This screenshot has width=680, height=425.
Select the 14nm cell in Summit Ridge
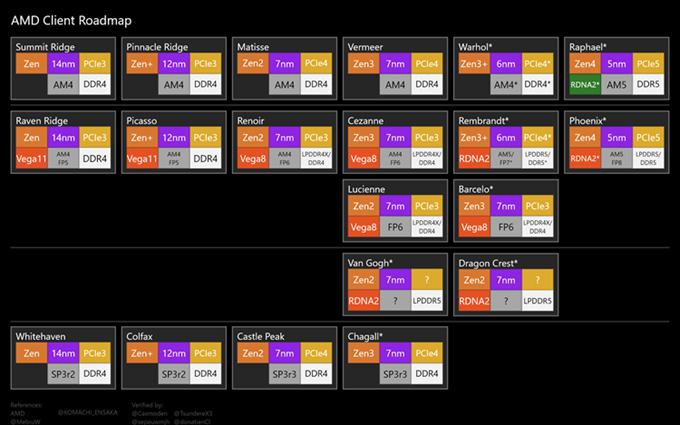[63, 64]
